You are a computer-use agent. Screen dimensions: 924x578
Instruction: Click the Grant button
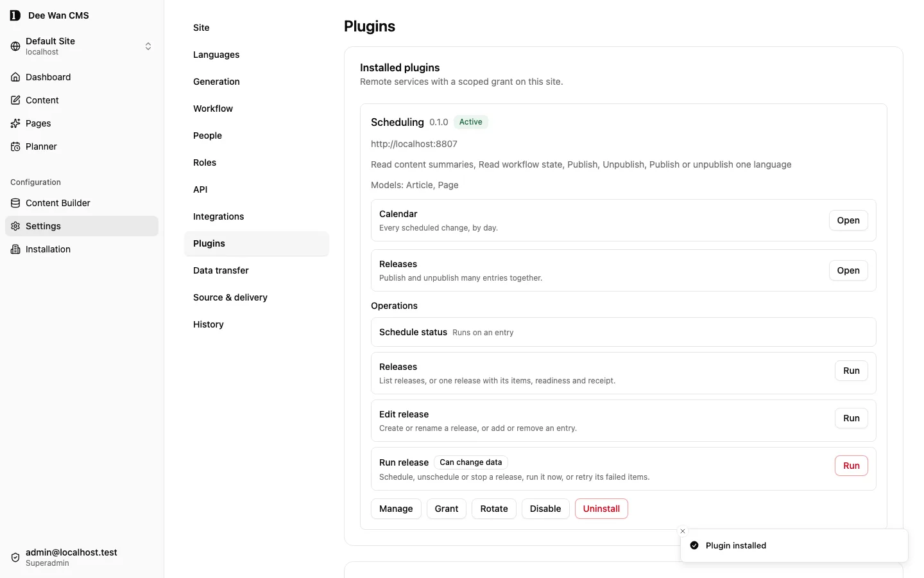click(x=447, y=509)
